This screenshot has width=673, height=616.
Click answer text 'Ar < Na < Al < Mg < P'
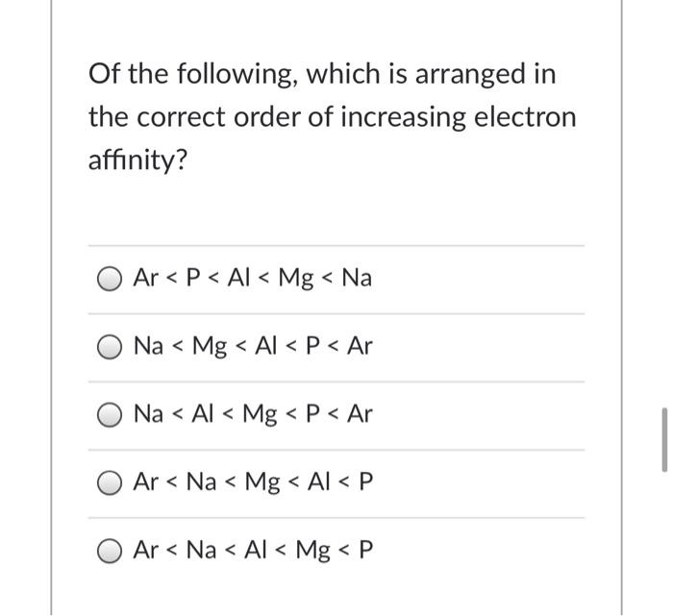[253, 550]
